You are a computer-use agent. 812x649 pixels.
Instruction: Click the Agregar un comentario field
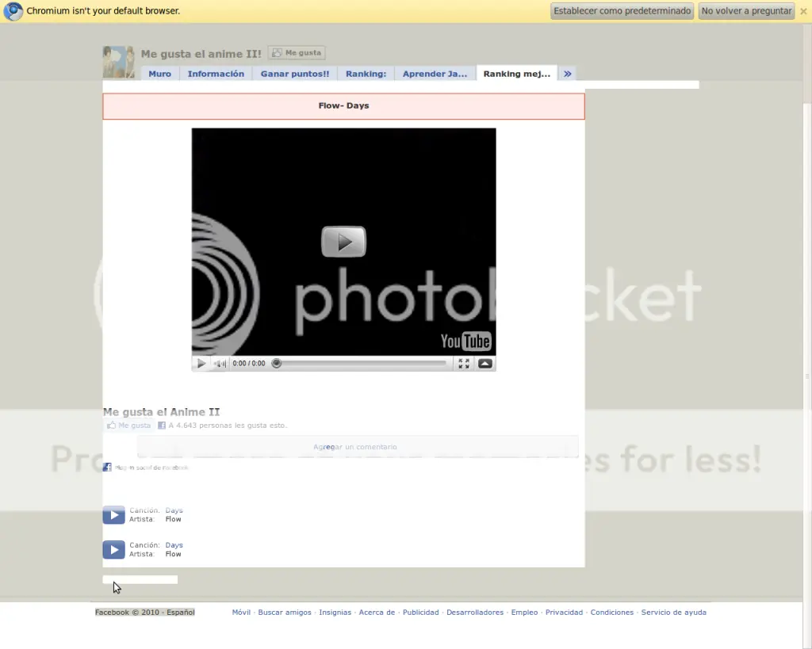[x=358, y=447]
